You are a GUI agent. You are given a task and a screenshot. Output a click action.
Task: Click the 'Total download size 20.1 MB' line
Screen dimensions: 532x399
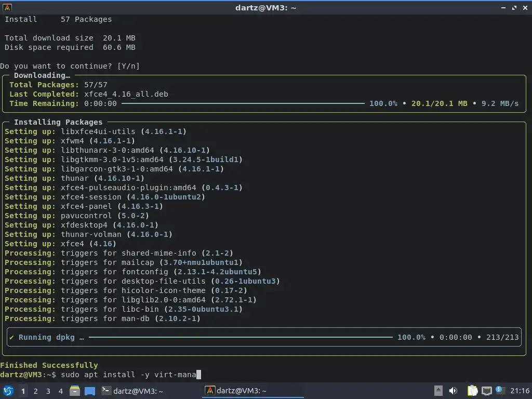tap(70, 38)
